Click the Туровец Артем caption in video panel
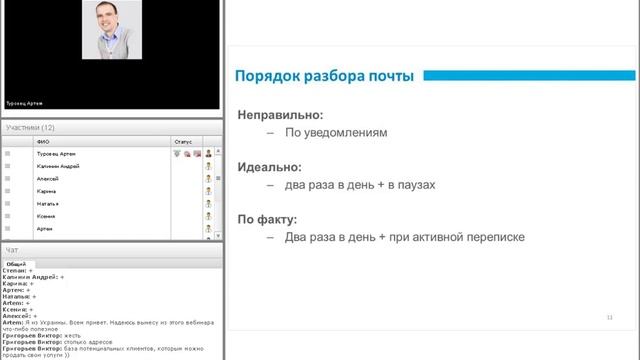Image resolution: width=640 pixels, height=360 pixels. pyautogui.click(x=24, y=104)
